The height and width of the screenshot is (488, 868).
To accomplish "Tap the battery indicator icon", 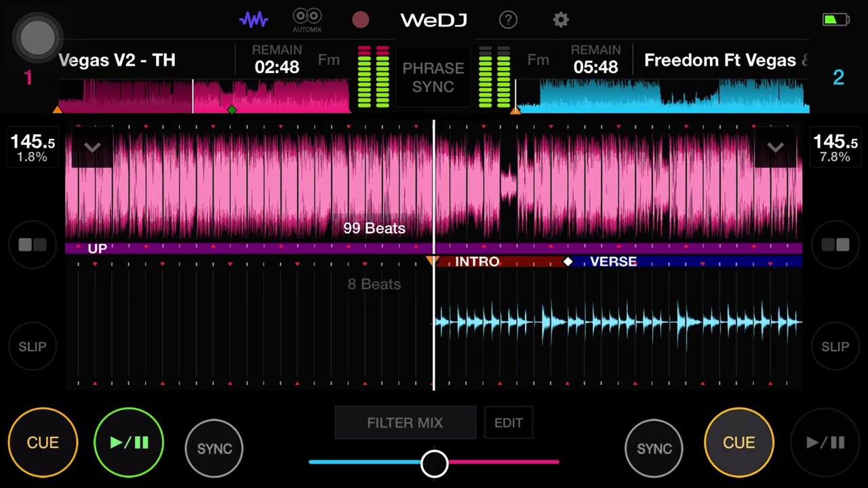I will tap(835, 20).
